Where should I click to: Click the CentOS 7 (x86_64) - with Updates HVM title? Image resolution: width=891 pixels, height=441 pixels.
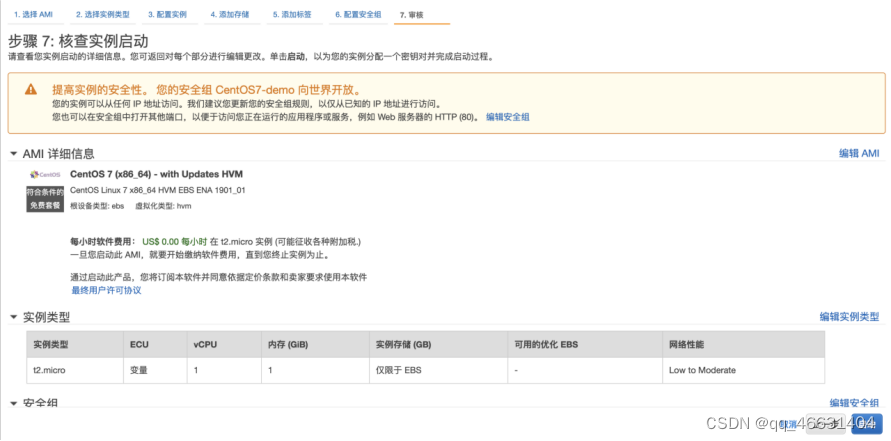(x=156, y=174)
